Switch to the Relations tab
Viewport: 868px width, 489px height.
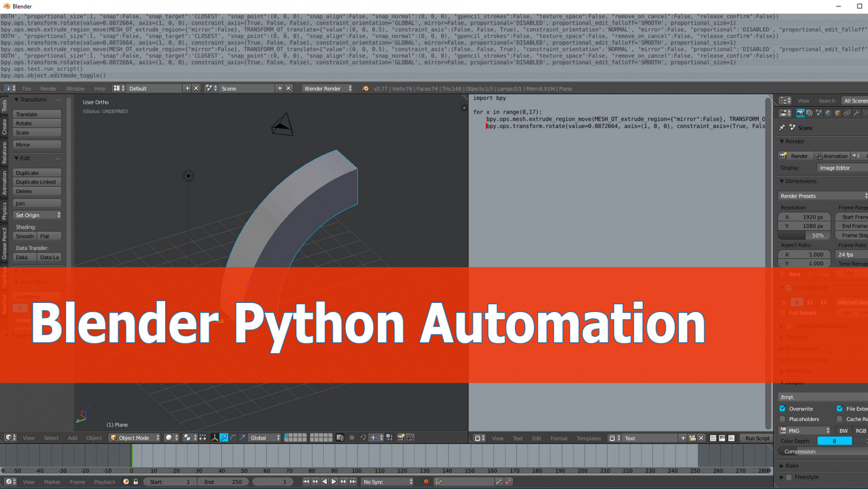(x=4, y=152)
